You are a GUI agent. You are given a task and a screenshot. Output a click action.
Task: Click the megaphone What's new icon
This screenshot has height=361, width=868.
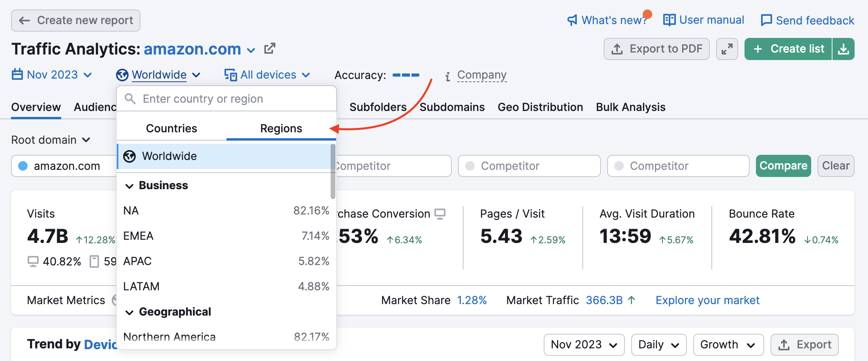coord(572,20)
